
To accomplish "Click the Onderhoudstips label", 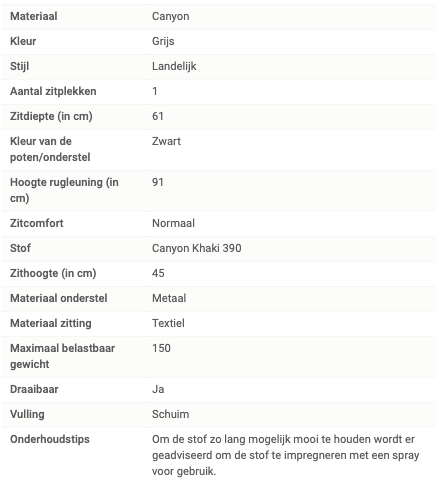I will tap(50, 439).
